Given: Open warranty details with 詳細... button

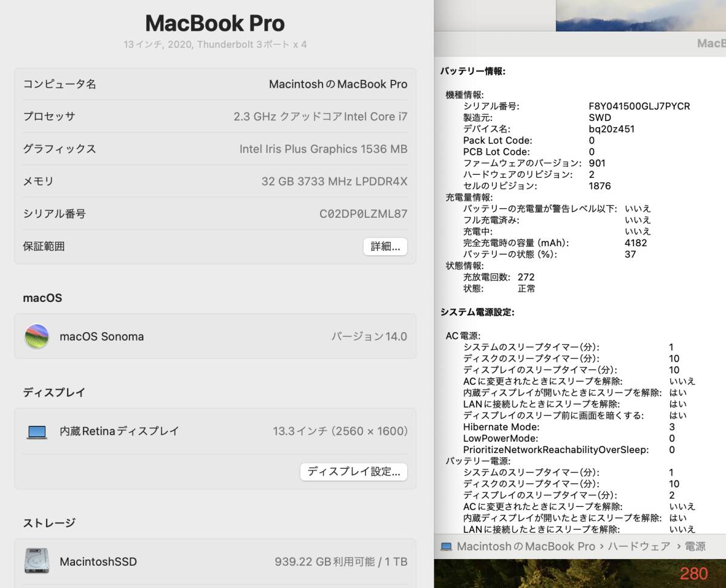Looking at the screenshot, I should click(x=385, y=246).
